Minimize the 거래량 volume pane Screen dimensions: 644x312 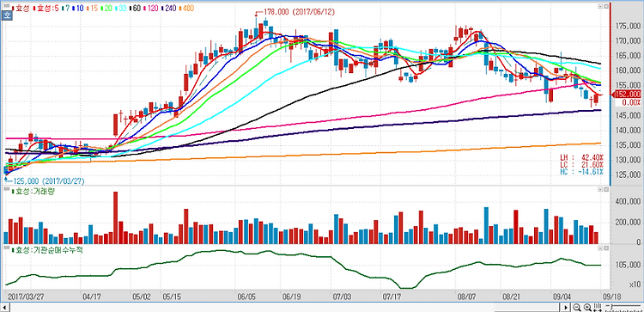pyautogui.click(x=600, y=189)
